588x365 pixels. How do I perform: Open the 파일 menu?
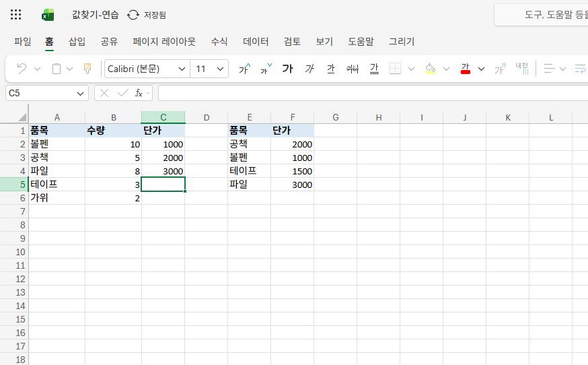tap(22, 41)
